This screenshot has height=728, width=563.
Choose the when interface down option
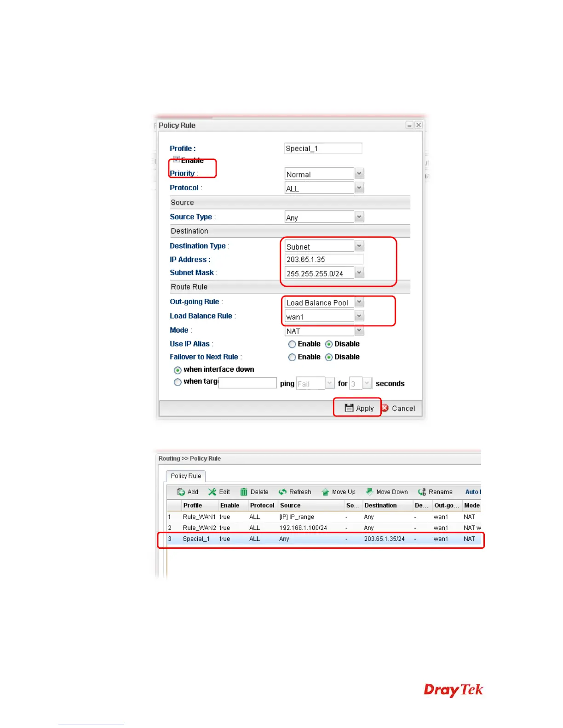tap(178, 370)
